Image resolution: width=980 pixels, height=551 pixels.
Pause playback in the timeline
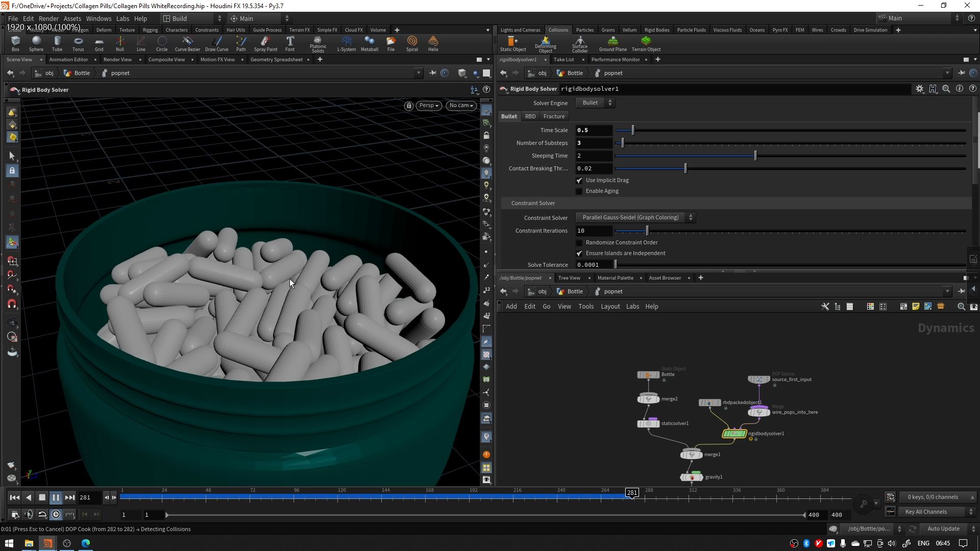point(56,497)
